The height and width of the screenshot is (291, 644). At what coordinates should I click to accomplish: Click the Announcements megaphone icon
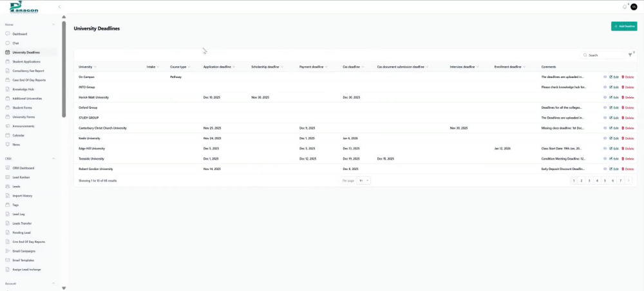click(x=7, y=126)
